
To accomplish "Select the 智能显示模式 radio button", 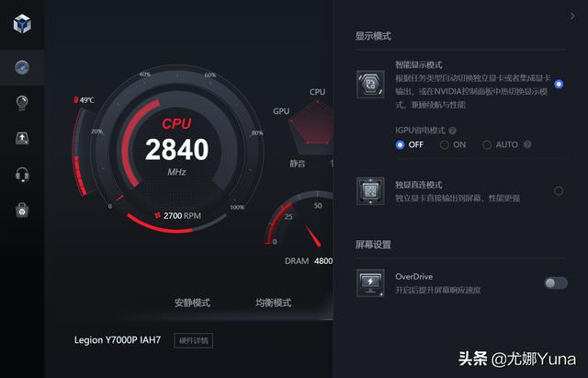I will pyautogui.click(x=559, y=84).
